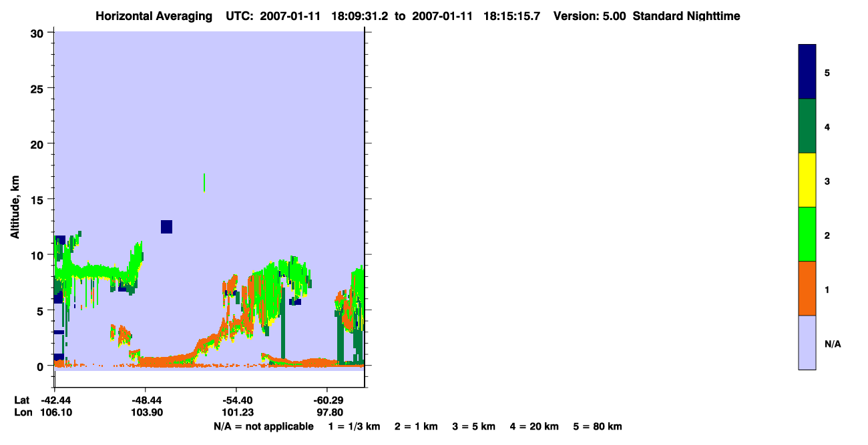The width and height of the screenshot is (868, 445).
Task: Click the 'N/A = not applicable' legend note
Action: (263, 426)
